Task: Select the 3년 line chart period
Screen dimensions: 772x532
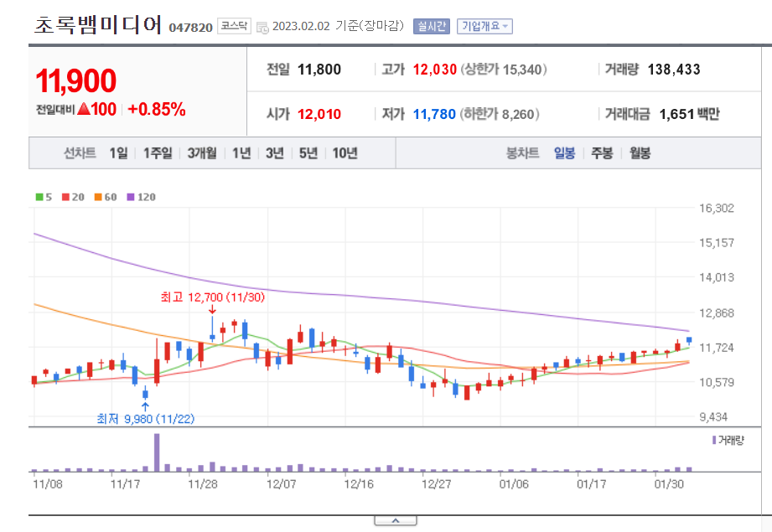Action: coord(275,153)
